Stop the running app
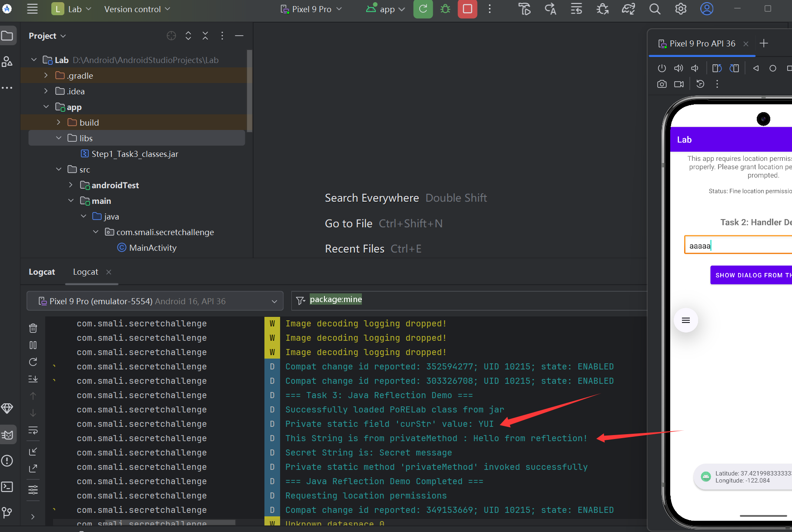Screen dimensions: 792x532 (468, 9)
